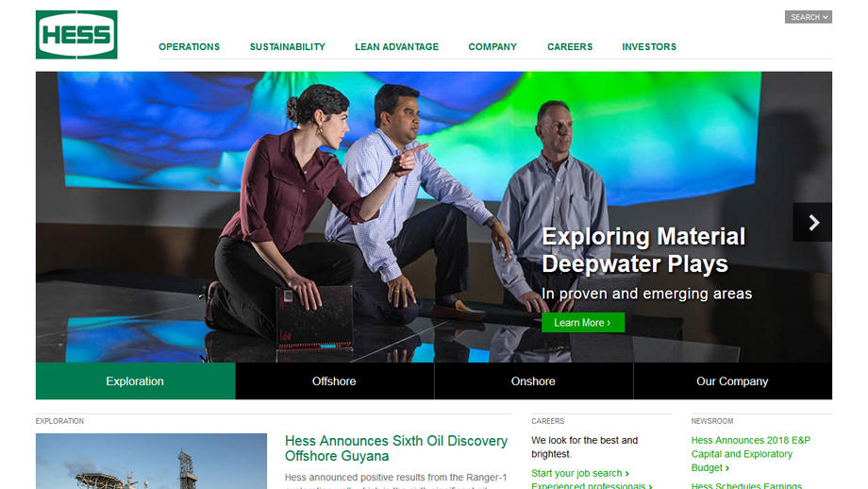
Task: Switch to the Onshore tab
Action: click(x=533, y=381)
